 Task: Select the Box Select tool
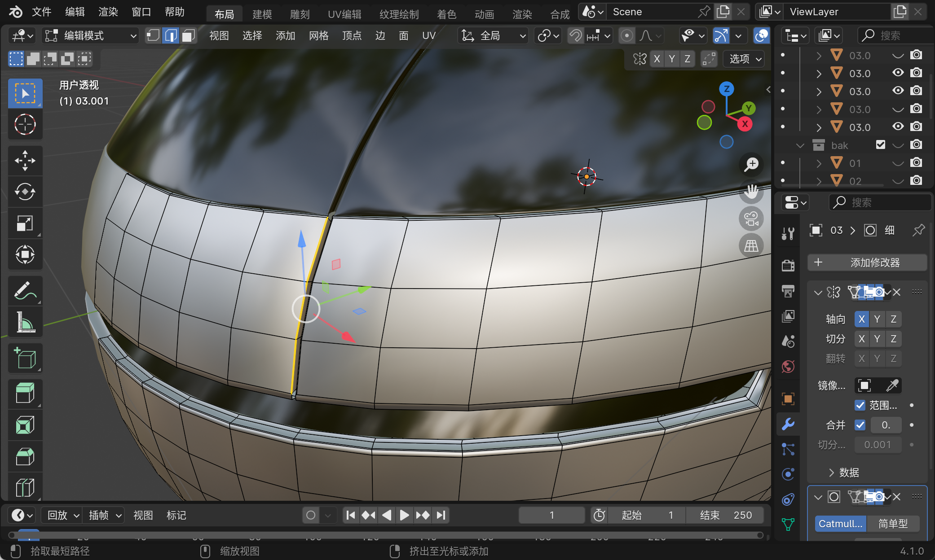coord(25,93)
